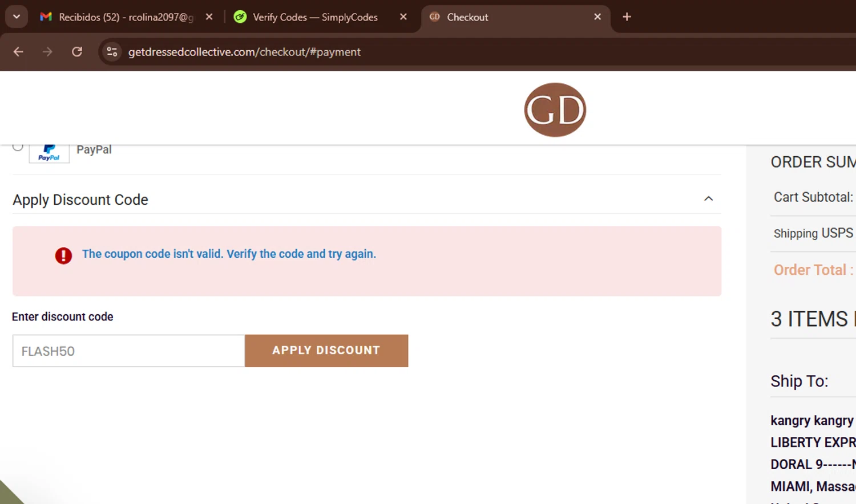Viewport: 856px width, 504px height.
Task: Close the Gmail Recibidos tab
Action: (x=209, y=17)
